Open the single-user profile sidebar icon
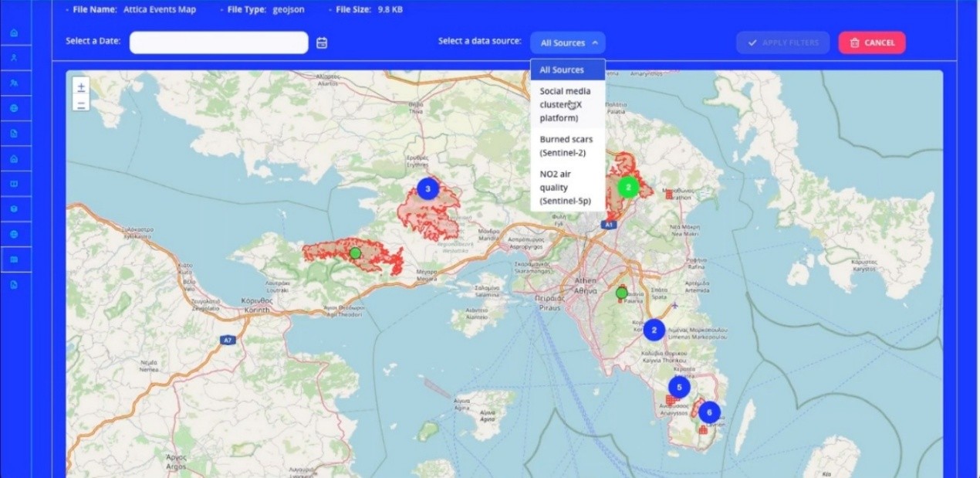Image resolution: width=980 pixels, height=478 pixels. click(14, 58)
